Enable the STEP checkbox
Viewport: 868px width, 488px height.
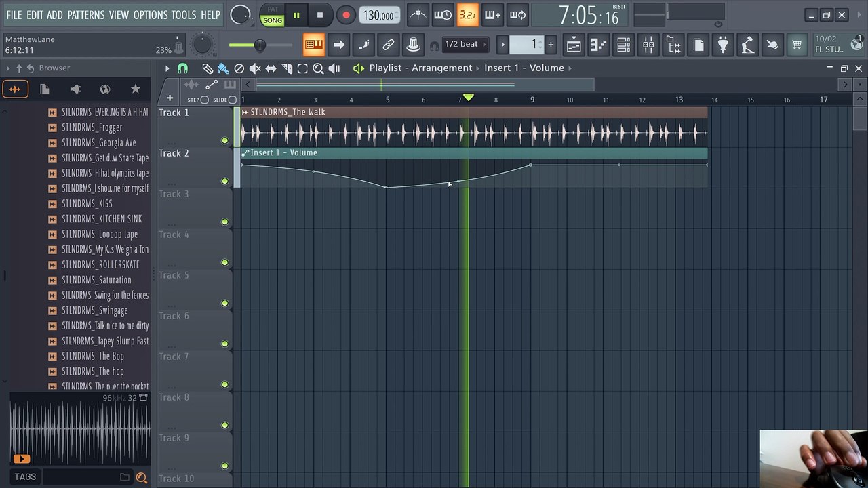pyautogui.click(x=205, y=100)
